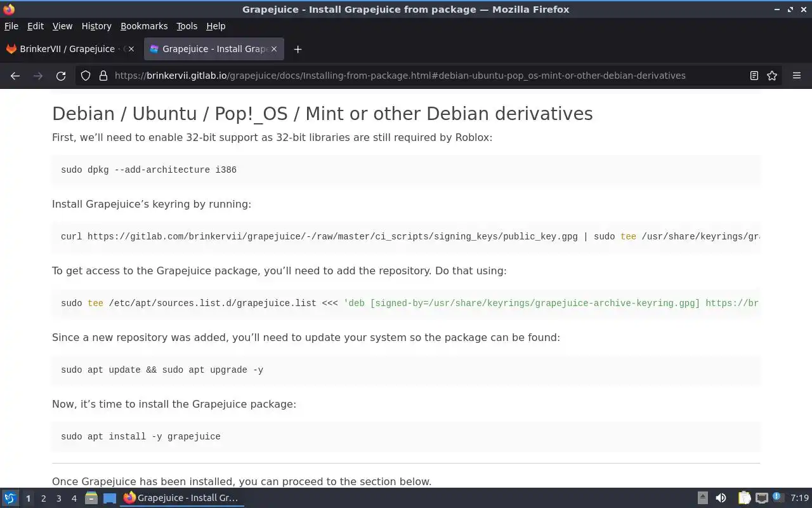Click the 'First, we'll need to enable 32-bit' sentence

pos(272,137)
